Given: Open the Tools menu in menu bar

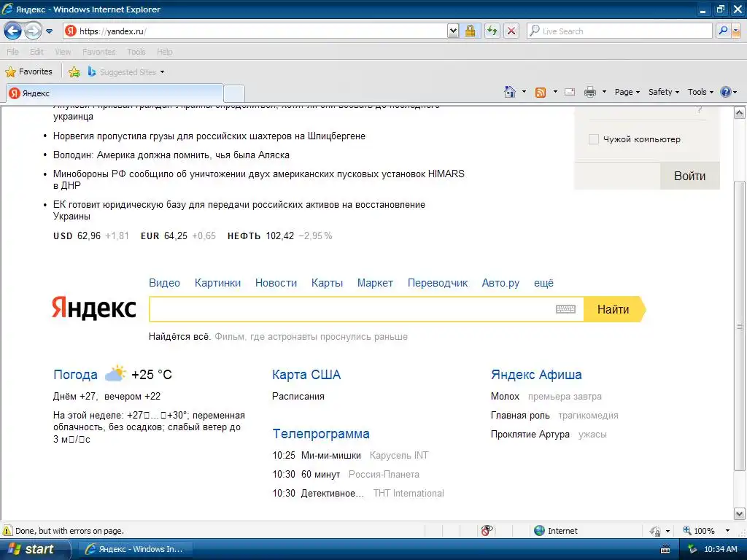Looking at the screenshot, I should click(x=136, y=52).
